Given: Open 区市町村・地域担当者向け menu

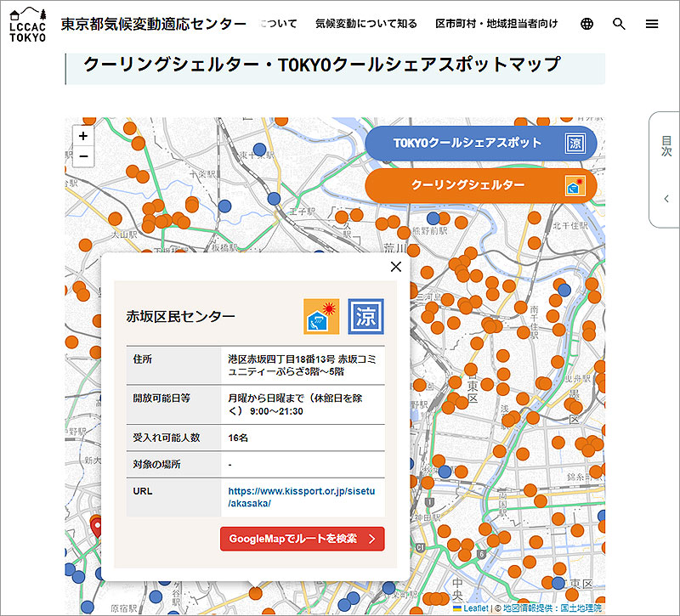Looking at the screenshot, I should (x=496, y=24).
